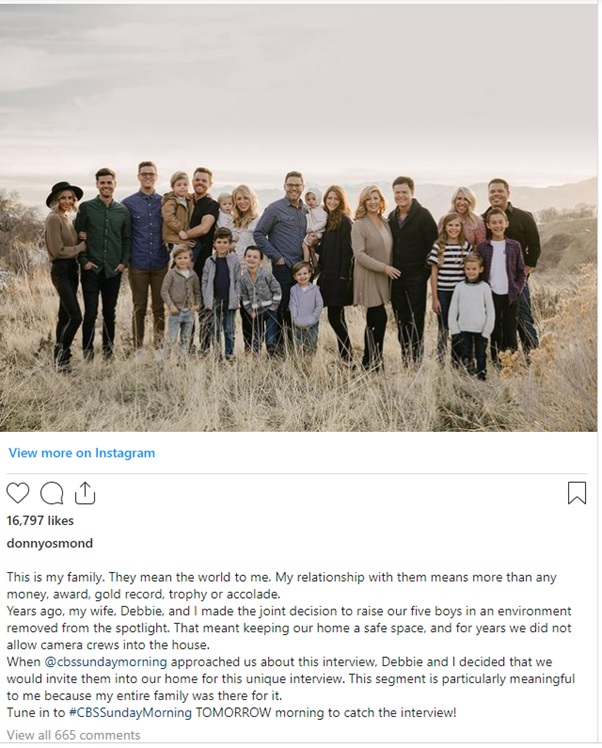
Task: Click the caption sentence mentioning "my wife, Debbie"
Action: point(289,628)
